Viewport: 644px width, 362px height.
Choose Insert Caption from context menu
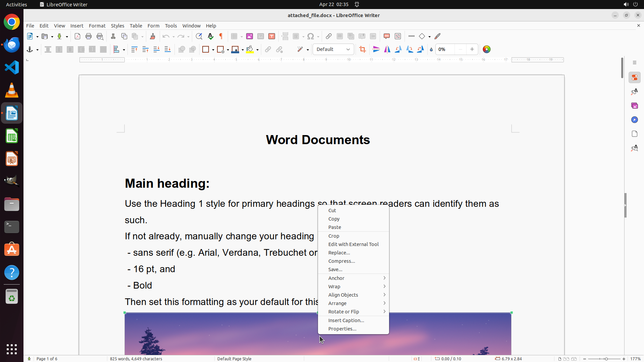tap(346, 320)
